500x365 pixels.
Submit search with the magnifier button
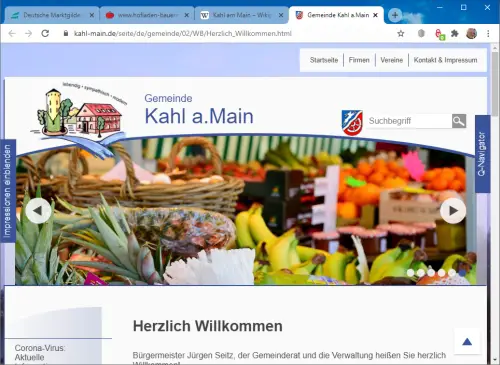tap(459, 121)
